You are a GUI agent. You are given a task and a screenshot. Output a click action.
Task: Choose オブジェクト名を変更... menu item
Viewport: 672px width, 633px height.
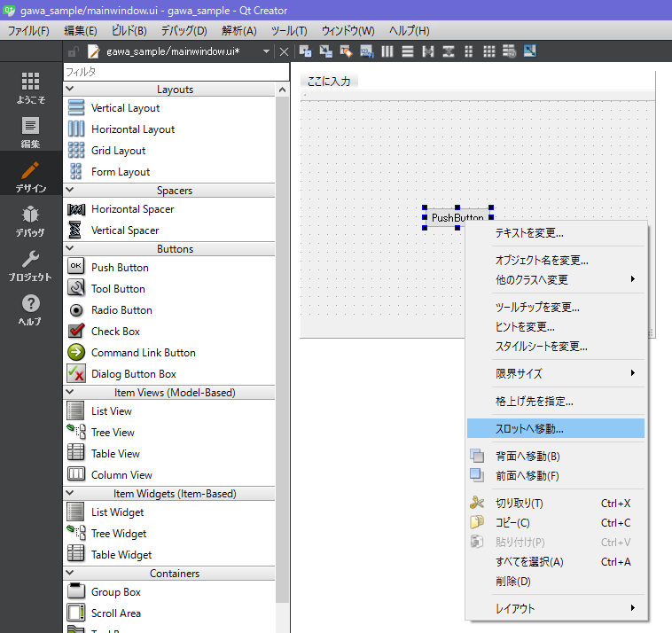556,260
